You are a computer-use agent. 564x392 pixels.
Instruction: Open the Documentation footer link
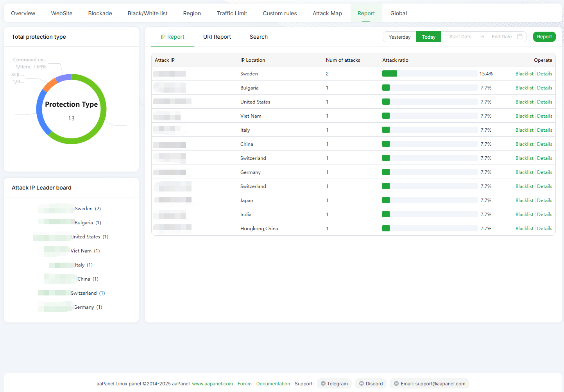click(273, 384)
